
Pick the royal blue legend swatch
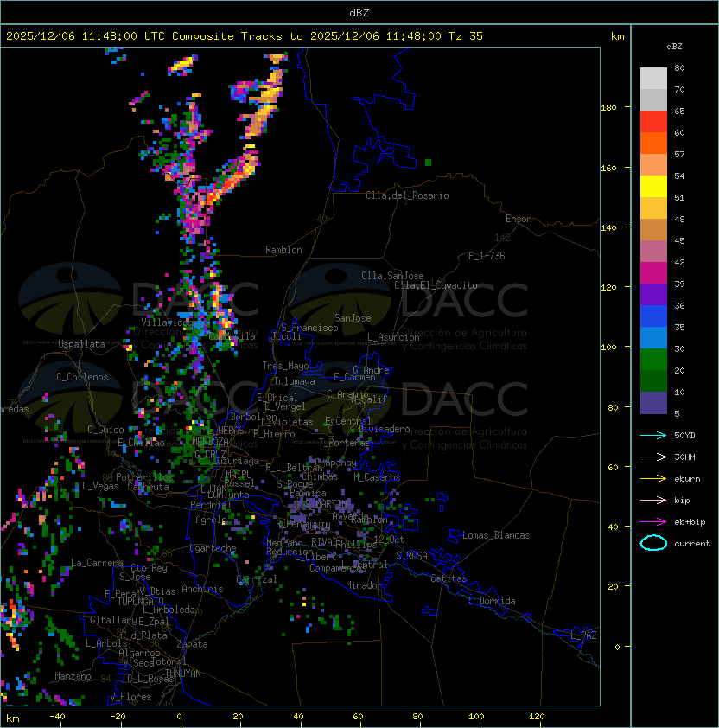click(653, 316)
